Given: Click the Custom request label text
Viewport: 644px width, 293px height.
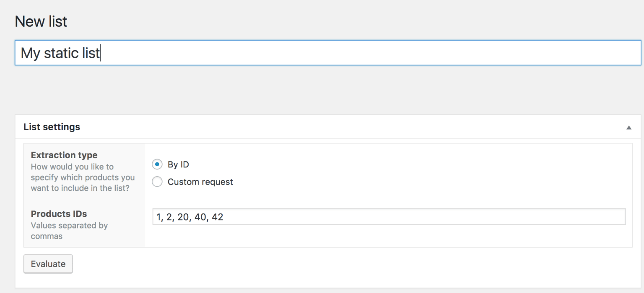Looking at the screenshot, I should [200, 182].
